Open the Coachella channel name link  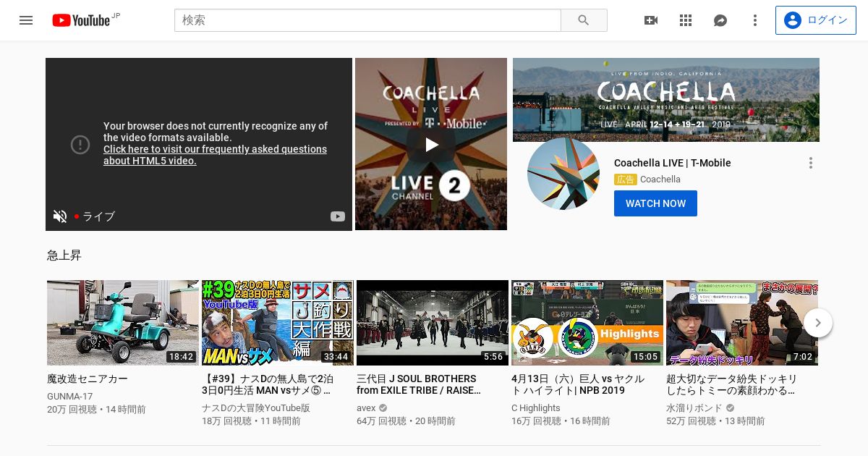(x=660, y=180)
